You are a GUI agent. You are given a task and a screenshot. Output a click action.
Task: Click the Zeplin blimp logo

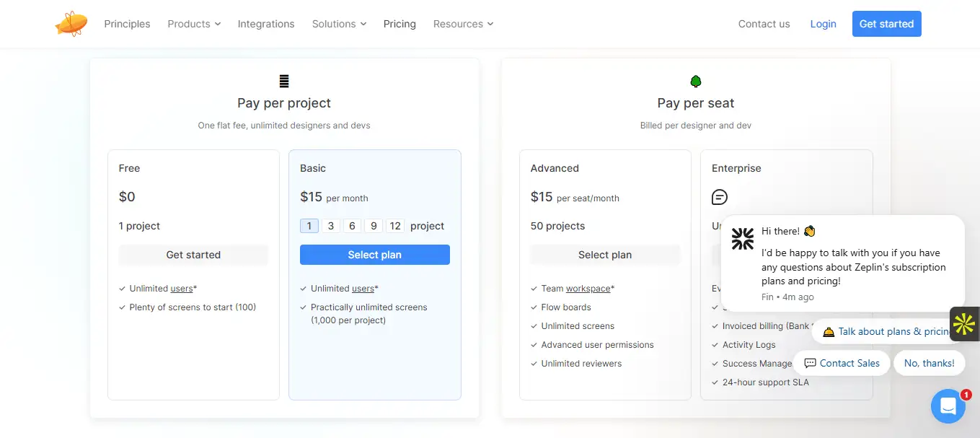click(x=71, y=24)
